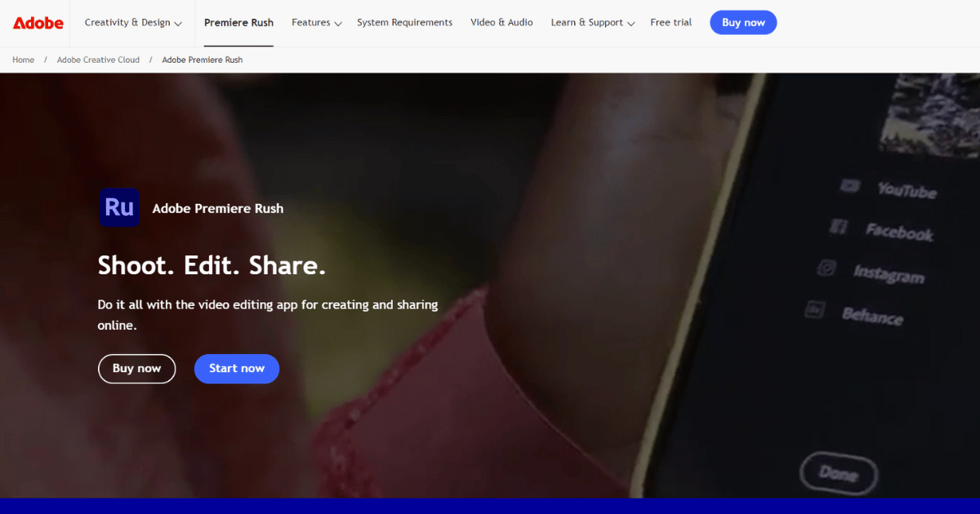Expand the Creativity & Design menu
This screenshot has width=980, height=514.
(x=134, y=23)
